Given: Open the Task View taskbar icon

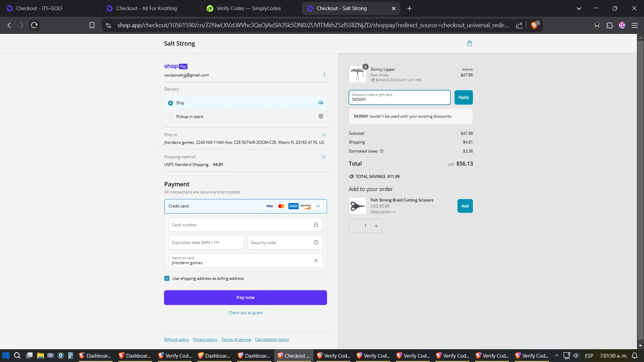Looking at the screenshot, I should tap(29, 356).
